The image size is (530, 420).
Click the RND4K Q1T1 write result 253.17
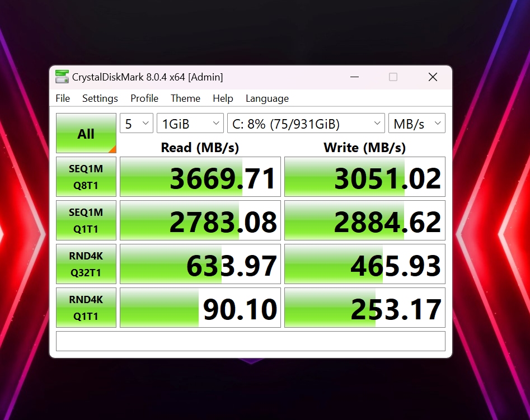(365, 308)
